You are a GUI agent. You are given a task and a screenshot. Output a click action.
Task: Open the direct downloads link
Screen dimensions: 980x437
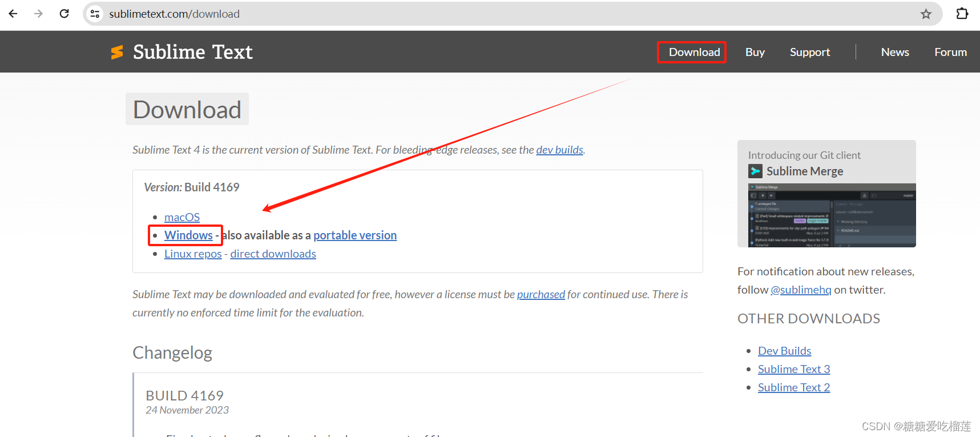273,254
